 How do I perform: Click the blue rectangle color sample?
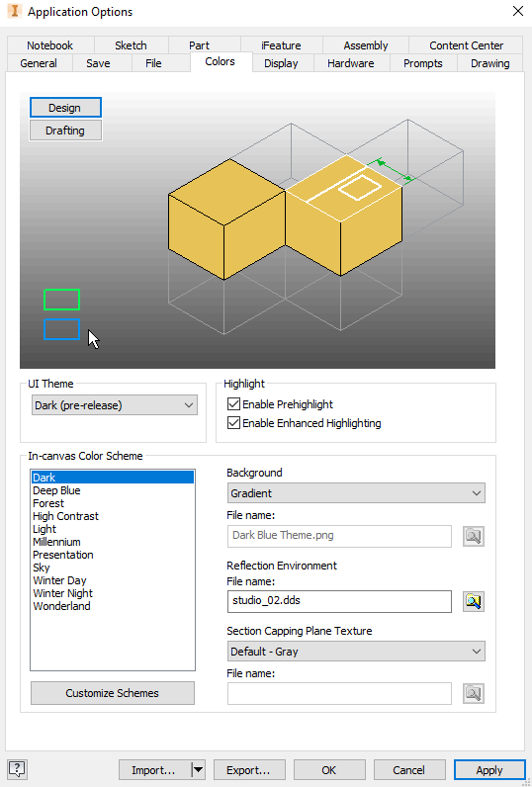coord(61,329)
